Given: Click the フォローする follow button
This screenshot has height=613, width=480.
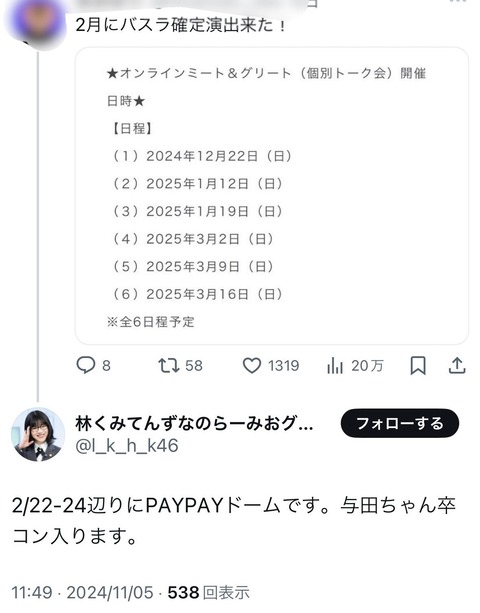Looking at the screenshot, I should [399, 423].
